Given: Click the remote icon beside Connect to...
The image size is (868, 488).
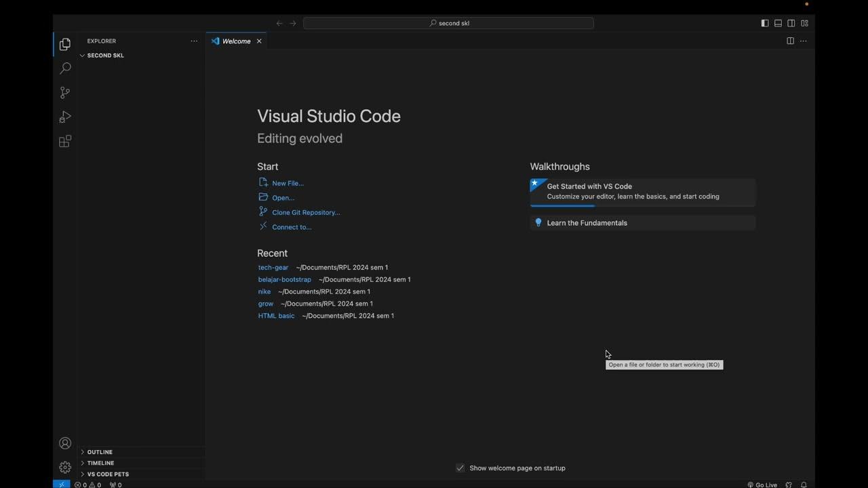Looking at the screenshot, I should [x=263, y=226].
